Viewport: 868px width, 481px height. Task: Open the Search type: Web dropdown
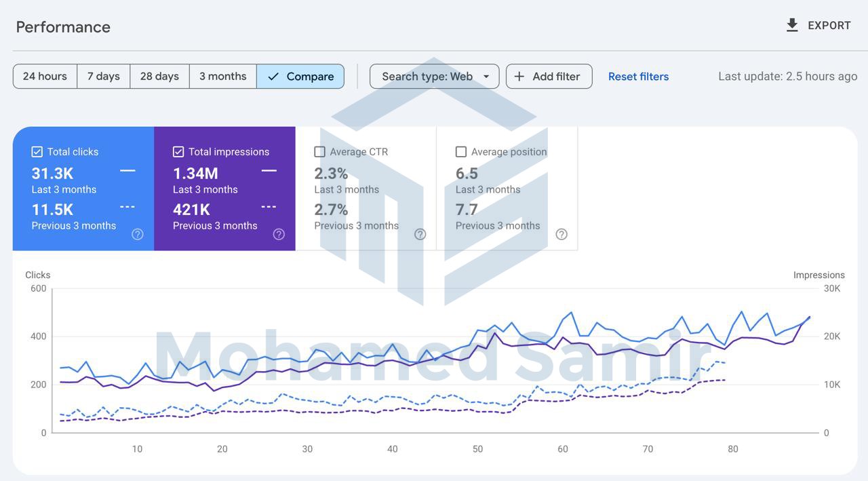click(x=427, y=77)
